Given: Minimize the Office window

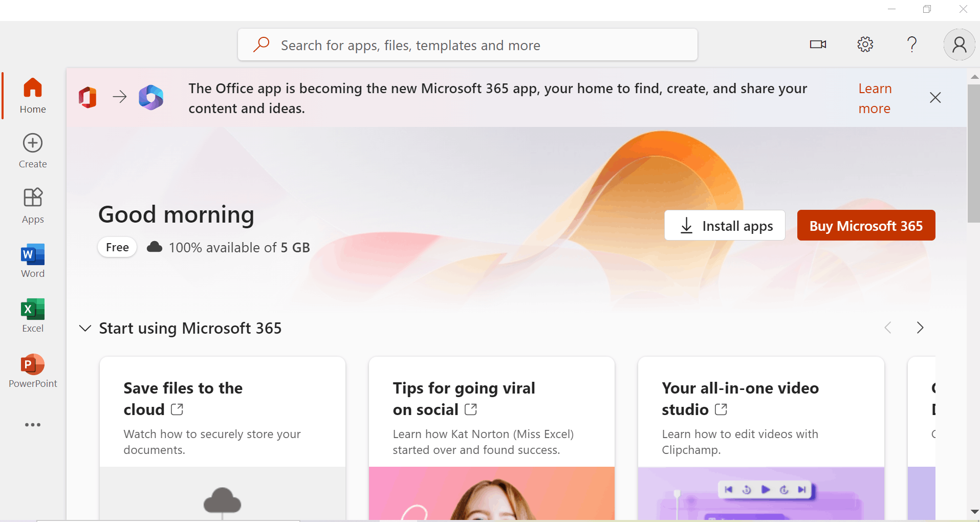Looking at the screenshot, I should click(891, 9).
